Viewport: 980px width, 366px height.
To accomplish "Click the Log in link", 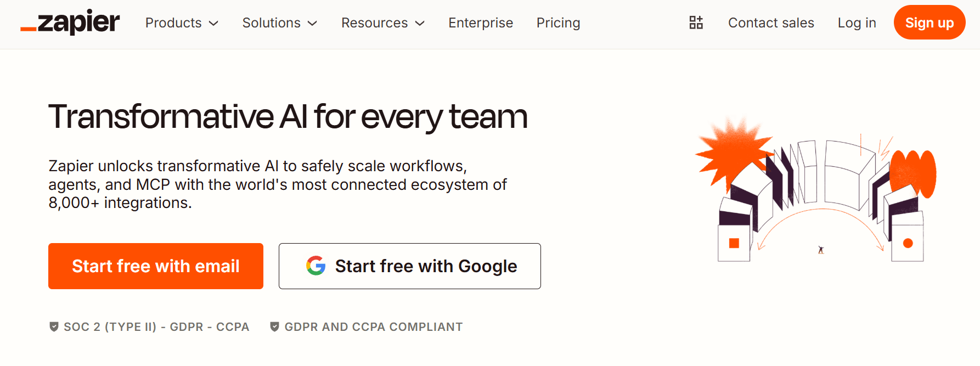I will point(857,22).
